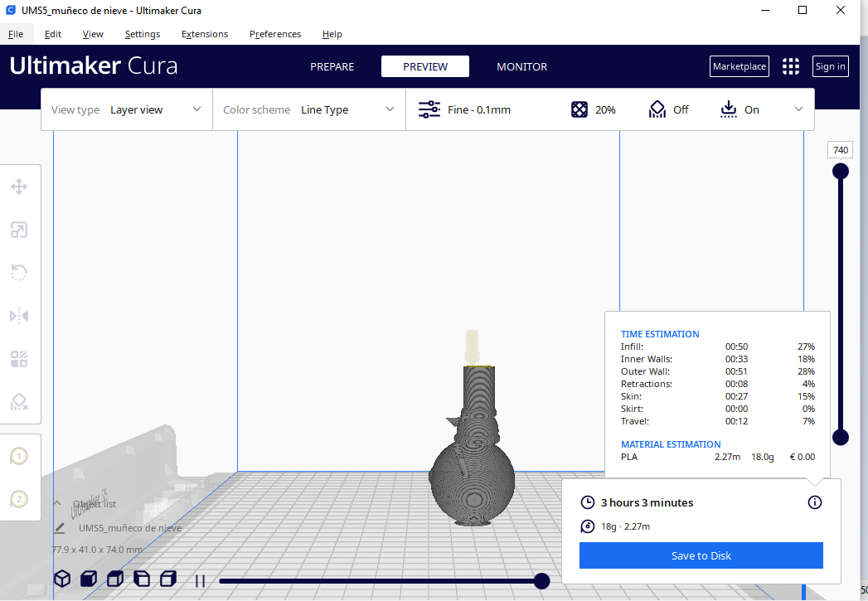Click the bottom handle of layer slider
This screenshot has width=868, height=601.
(841, 437)
